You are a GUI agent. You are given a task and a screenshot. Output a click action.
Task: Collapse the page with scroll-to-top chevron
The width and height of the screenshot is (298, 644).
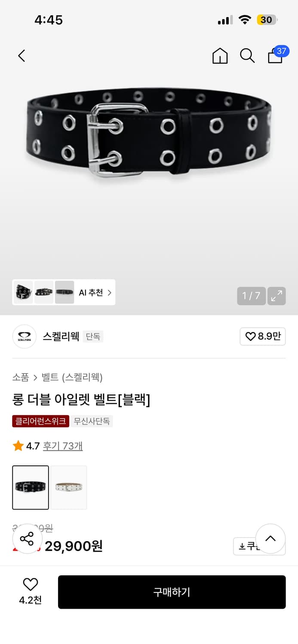[x=270, y=539]
